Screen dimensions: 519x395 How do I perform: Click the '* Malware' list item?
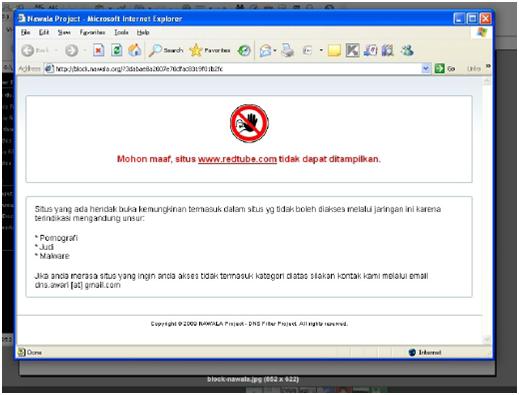click(52, 256)
